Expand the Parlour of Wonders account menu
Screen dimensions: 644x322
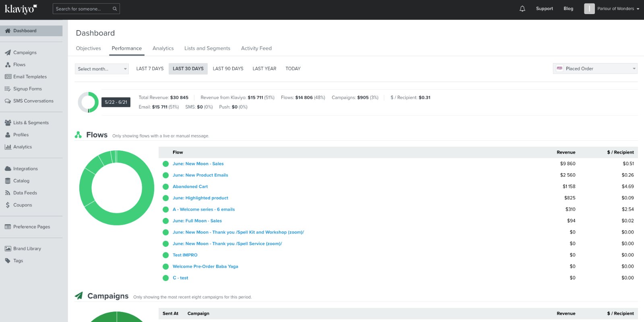click(x=618, y=9)
